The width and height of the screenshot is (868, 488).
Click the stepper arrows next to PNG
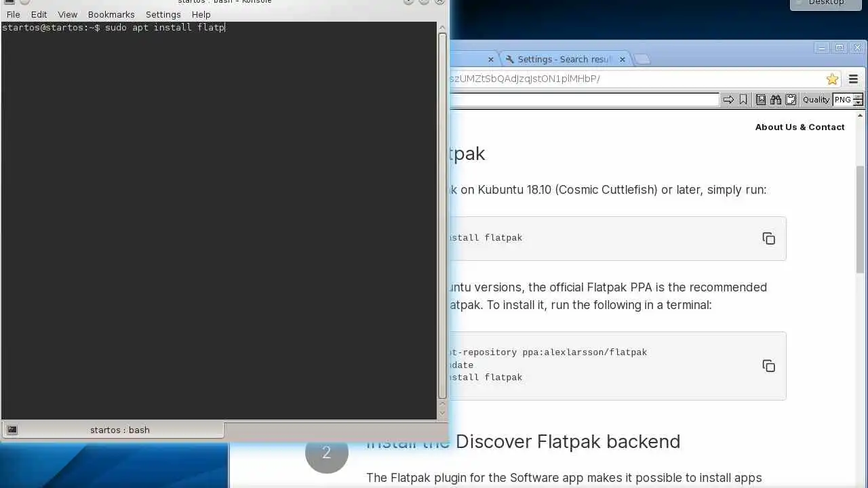point(858,100)
